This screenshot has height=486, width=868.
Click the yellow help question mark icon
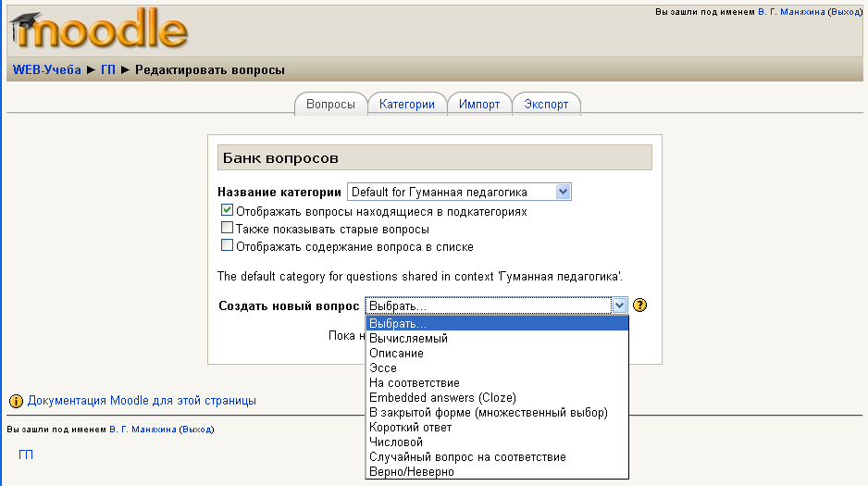639,305
